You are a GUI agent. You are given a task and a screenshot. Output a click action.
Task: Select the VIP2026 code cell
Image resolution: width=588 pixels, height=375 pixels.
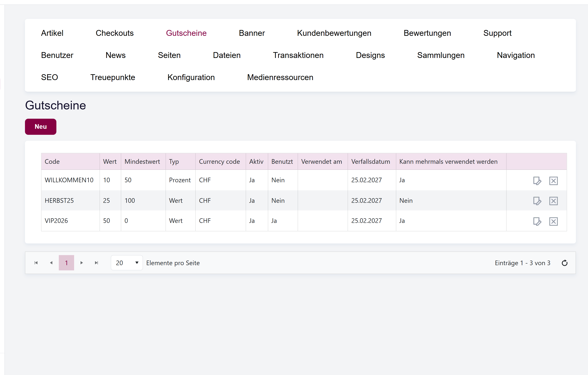[x=70, y=220]
